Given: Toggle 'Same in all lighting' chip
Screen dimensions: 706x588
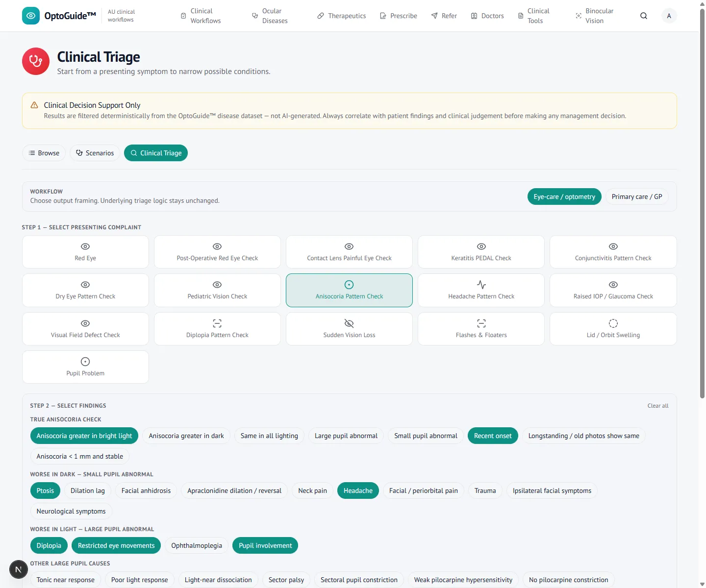Looking at the screenshot, I should coord(269,436).
